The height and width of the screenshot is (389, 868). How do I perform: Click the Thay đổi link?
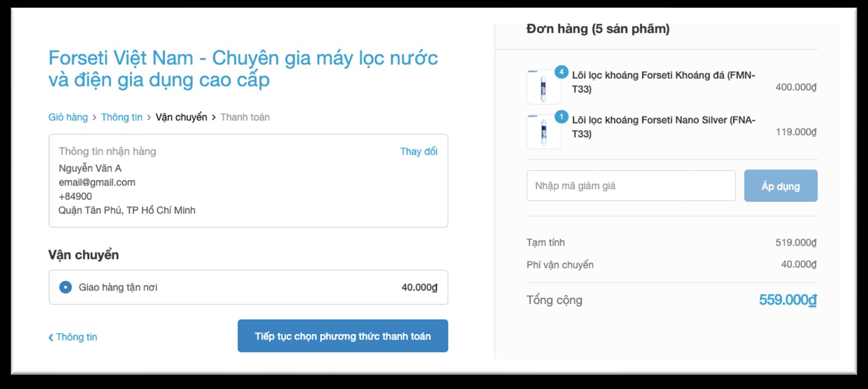point(419,151)
